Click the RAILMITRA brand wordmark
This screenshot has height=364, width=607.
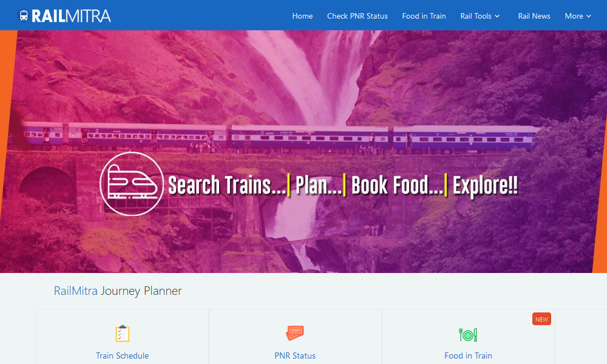point(71,16)
